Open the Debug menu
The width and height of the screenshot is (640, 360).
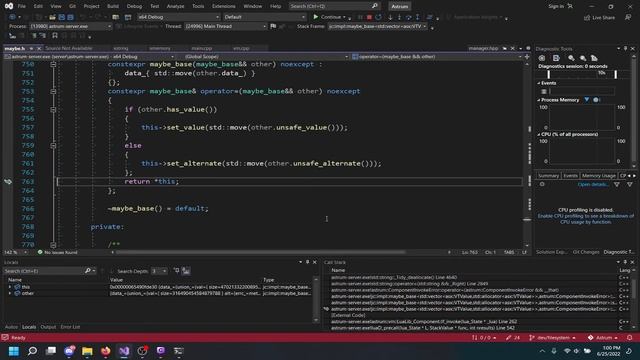(134, 6)
